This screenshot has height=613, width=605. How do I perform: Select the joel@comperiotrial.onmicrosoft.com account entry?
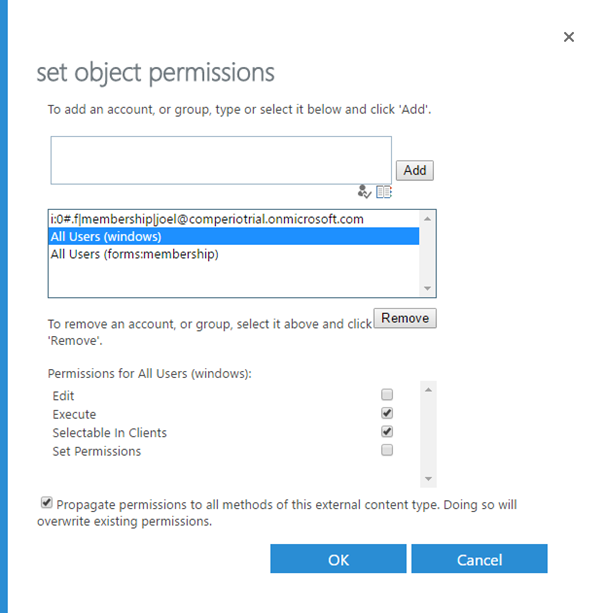[234, 219]
